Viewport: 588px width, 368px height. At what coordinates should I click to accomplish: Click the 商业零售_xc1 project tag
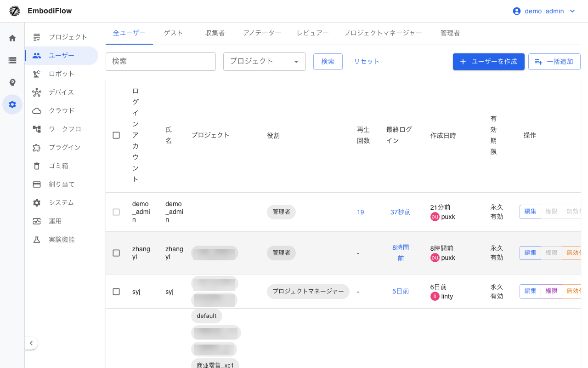click(x=215, y=364)
